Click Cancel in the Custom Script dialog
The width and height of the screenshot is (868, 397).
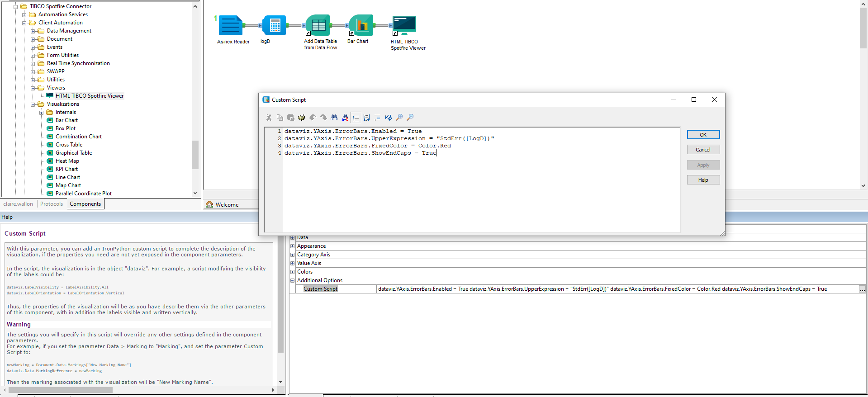click(703, 150)
